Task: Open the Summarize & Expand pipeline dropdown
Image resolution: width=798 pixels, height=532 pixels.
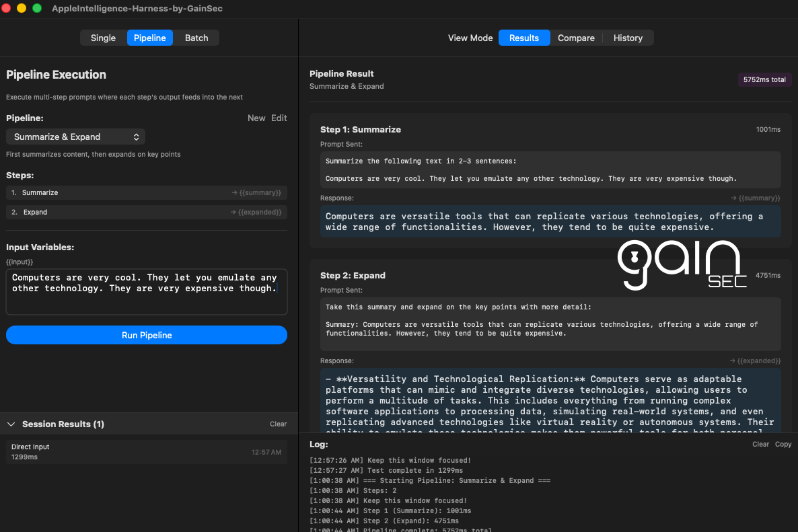Action: (x=75, y=137)
